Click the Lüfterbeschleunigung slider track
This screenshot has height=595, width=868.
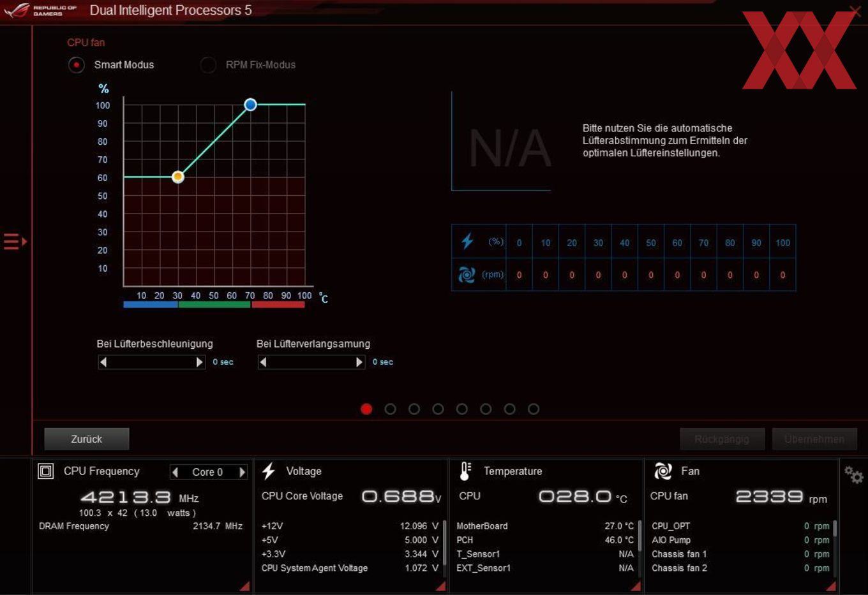[x=151, y=362]
